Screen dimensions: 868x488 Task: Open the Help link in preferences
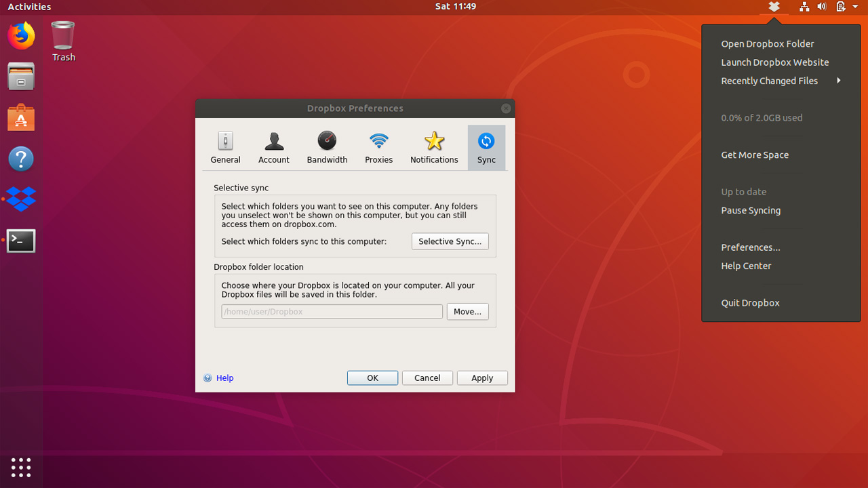coord(224,378)
